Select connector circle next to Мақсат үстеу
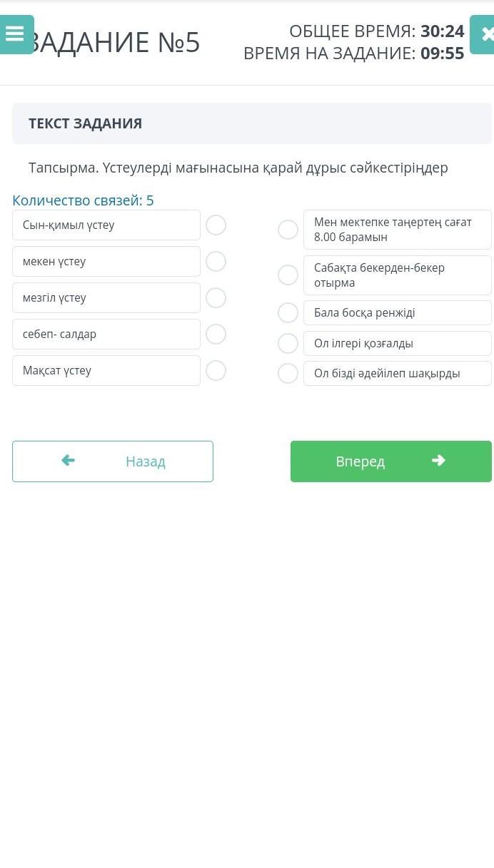 click(216, 371)
